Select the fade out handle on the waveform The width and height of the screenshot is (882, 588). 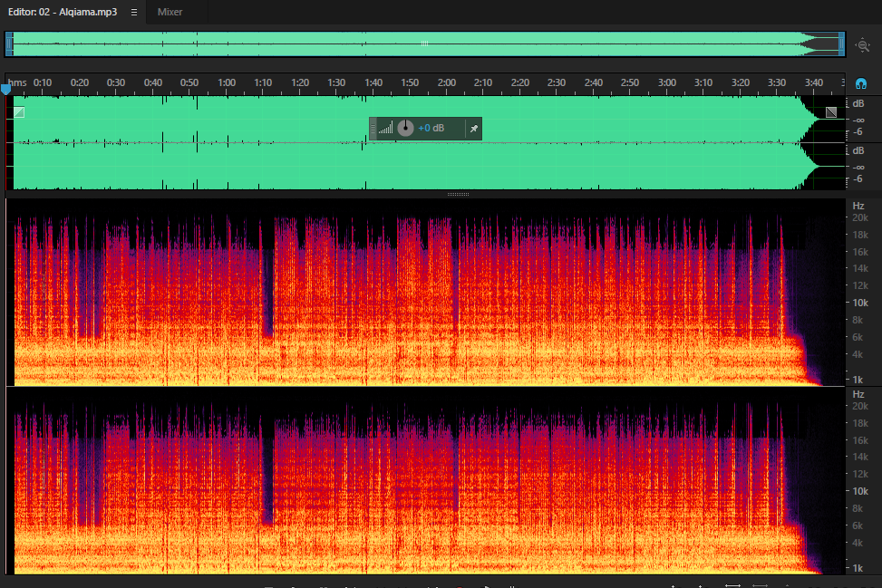[x=831, y=112]
